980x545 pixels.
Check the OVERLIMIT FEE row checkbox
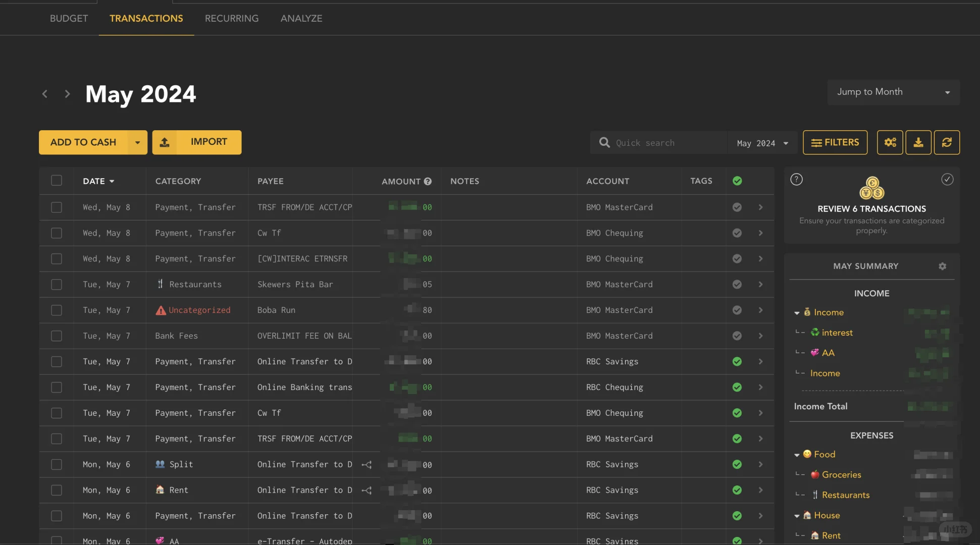(57, 336)
